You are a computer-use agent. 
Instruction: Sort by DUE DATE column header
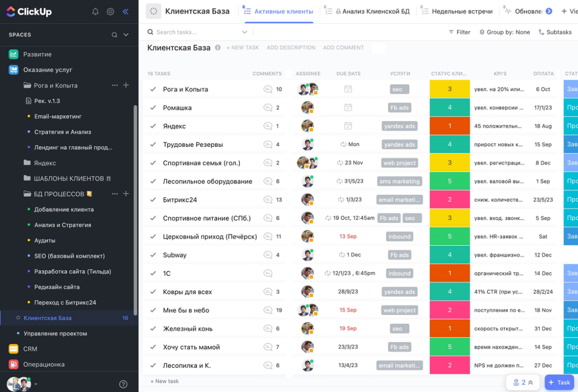348,74
